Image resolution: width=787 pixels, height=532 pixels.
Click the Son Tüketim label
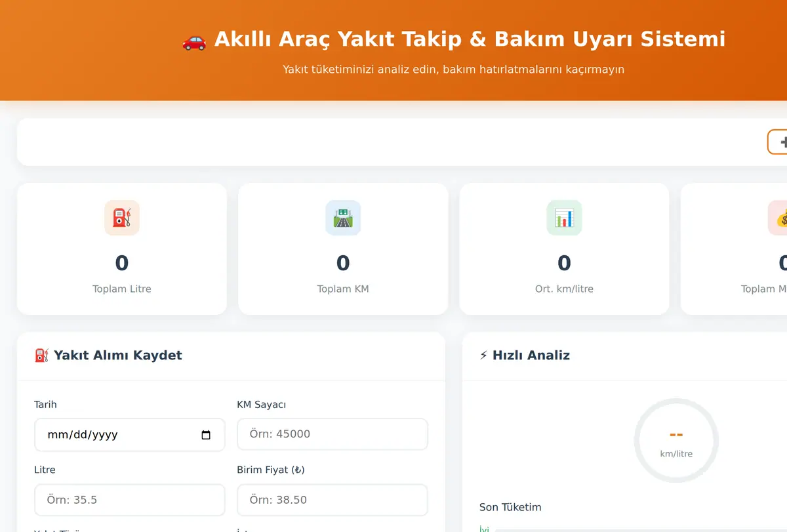click(x=510, y=507)
